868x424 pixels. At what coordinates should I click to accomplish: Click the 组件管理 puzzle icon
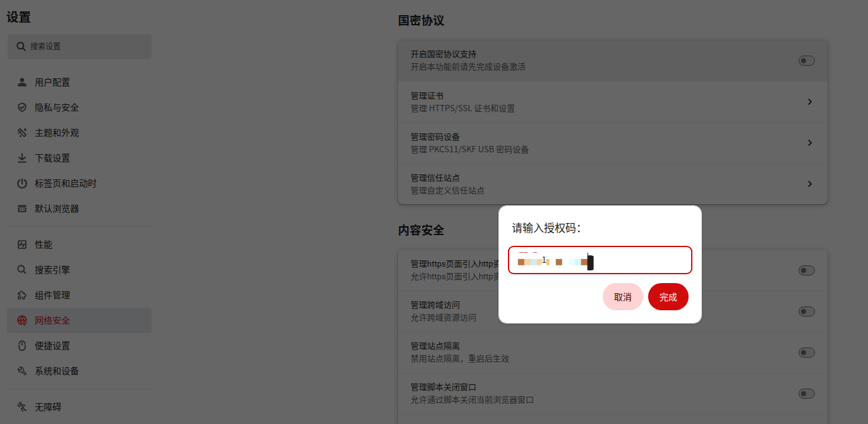(22, 295)
